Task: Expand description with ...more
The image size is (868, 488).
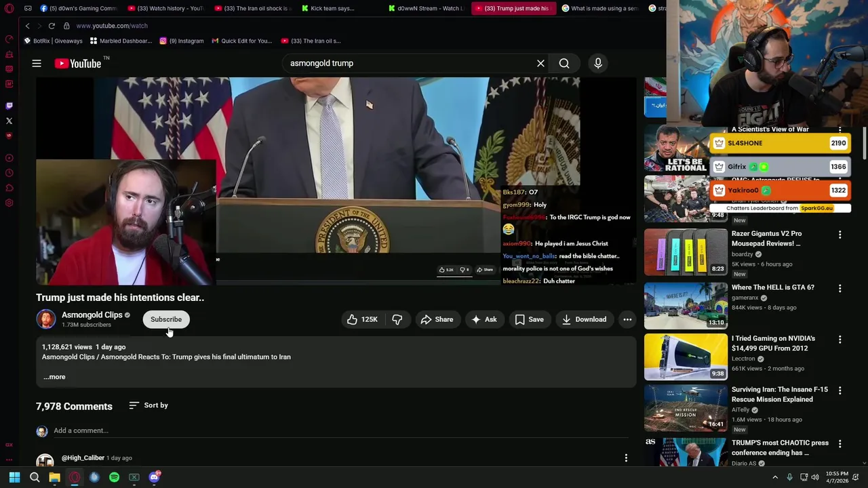Action: coord(55,377)
